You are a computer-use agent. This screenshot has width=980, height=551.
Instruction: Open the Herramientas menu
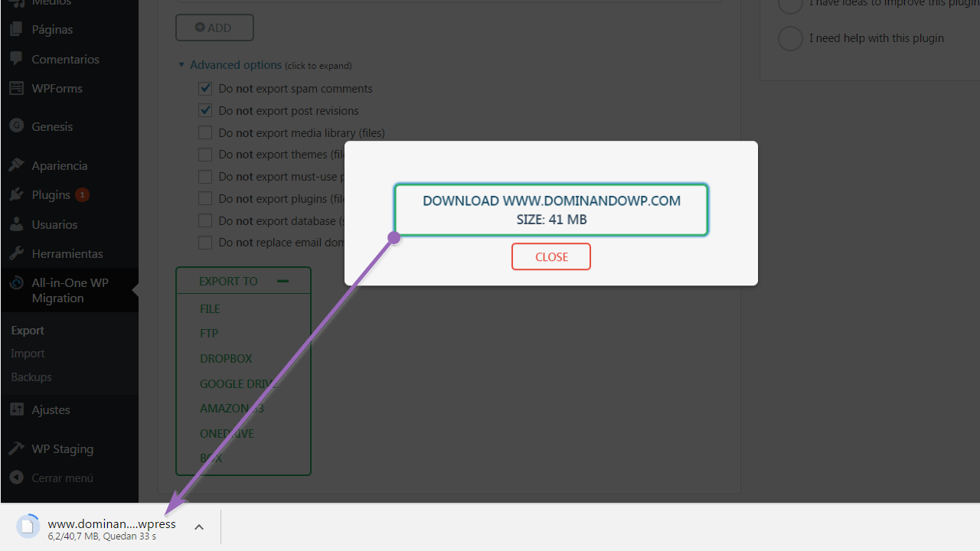click(69, 253)
